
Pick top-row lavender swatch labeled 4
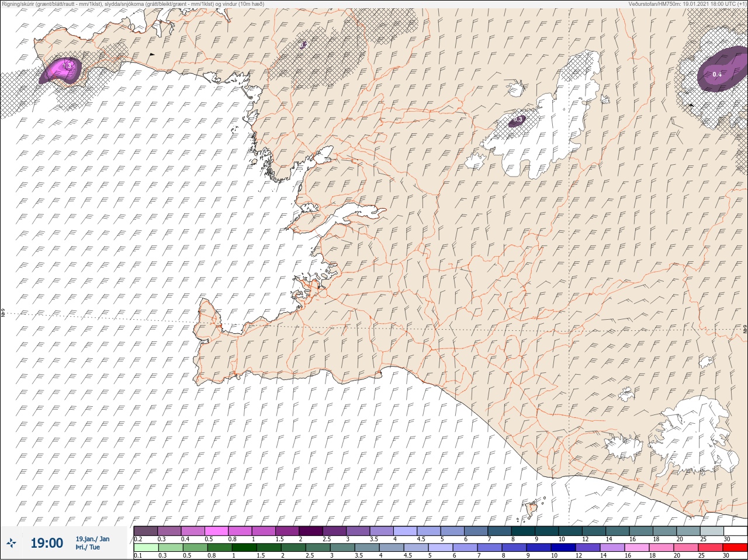pyautogui.click(x=405, y=531)
